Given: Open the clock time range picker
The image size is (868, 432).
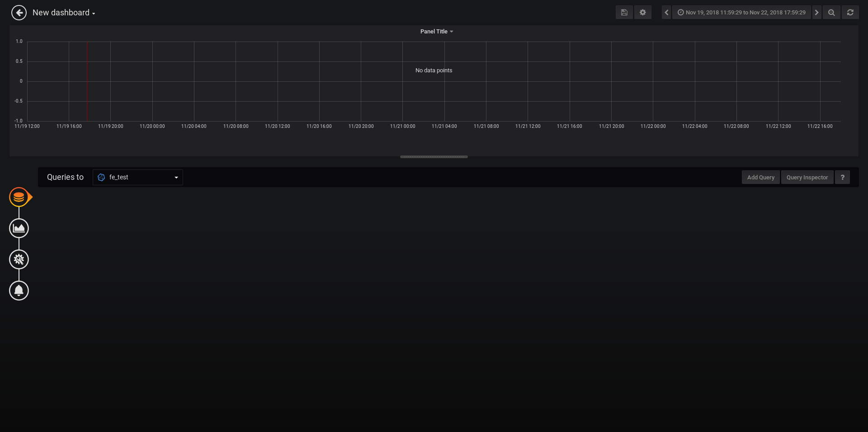Looking at the screenshot, I should 741,12.
